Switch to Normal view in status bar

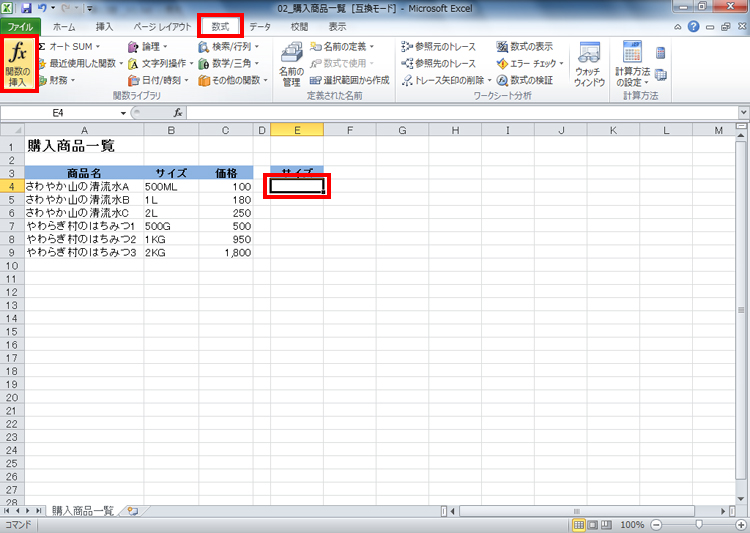[579, 525]
